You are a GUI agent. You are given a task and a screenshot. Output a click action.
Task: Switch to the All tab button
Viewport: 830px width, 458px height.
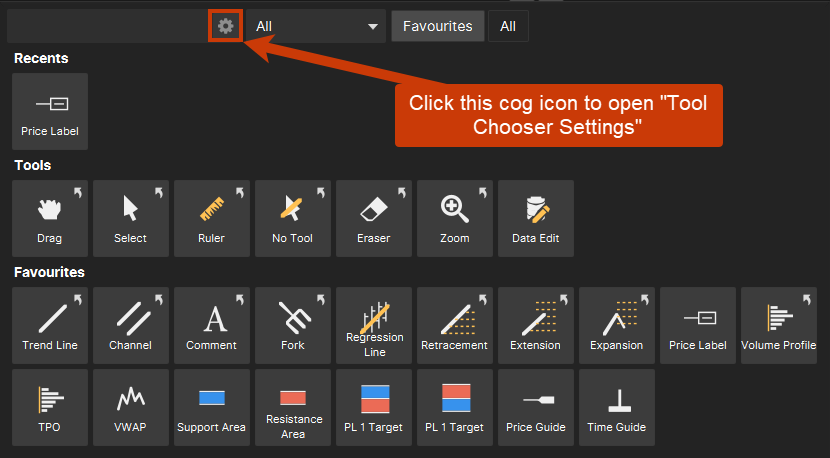pyautogui.click(x=508, y=26)
